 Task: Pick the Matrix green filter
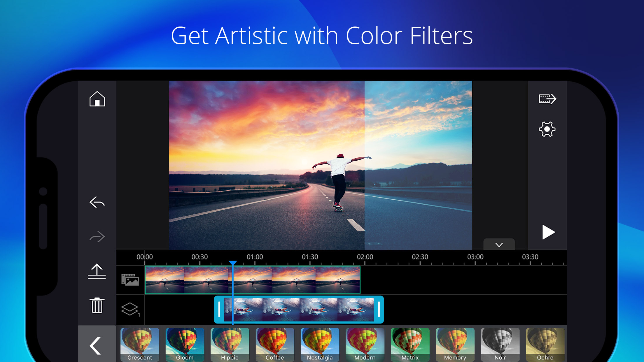coord(410,345)
